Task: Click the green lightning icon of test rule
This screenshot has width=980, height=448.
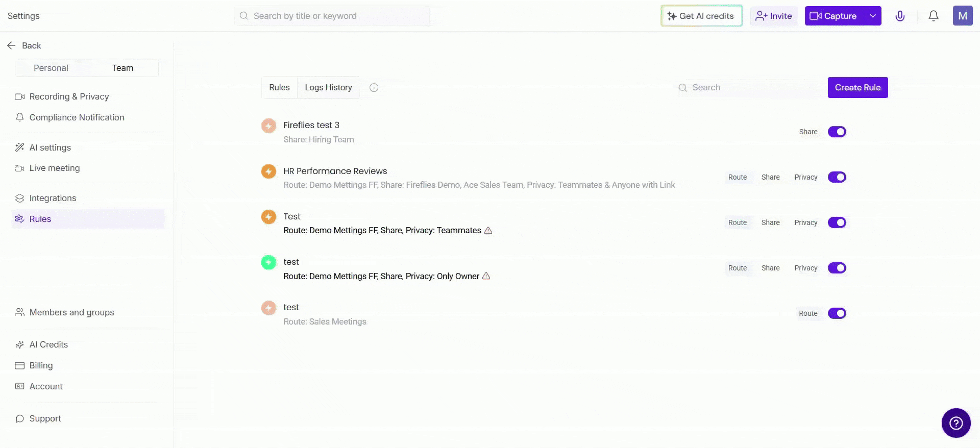Action: [x=268, y=262]
